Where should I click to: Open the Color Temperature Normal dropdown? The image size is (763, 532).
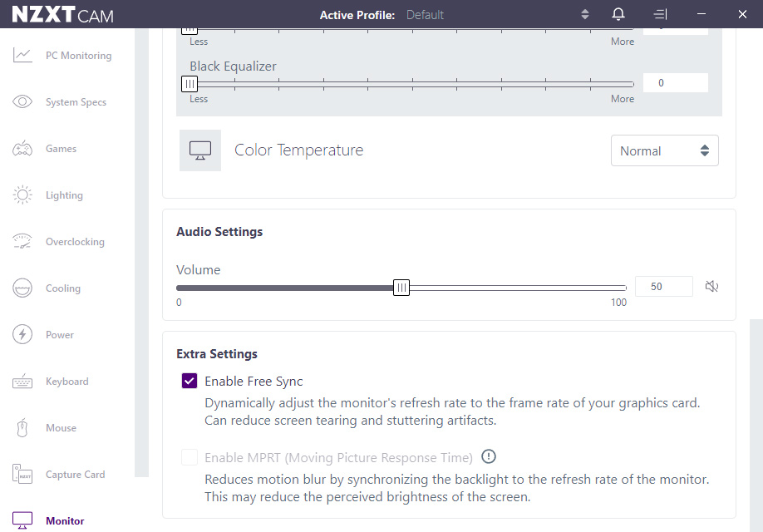(x=664, y=151)
